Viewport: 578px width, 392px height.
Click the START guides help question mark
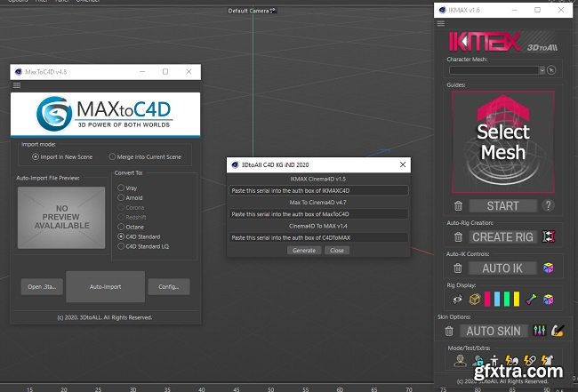click(x=550, y=205)
